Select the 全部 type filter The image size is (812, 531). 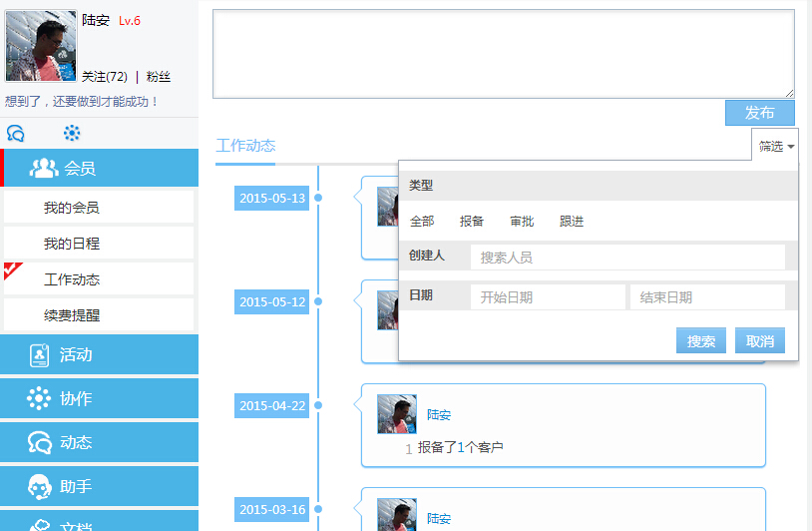[x=422, y=222]
